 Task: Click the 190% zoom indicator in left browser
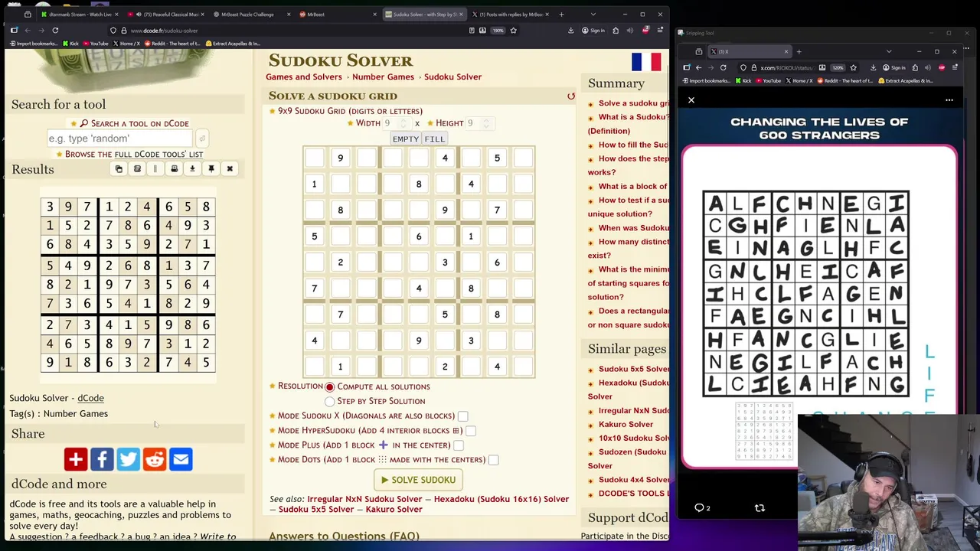[498, 31]
